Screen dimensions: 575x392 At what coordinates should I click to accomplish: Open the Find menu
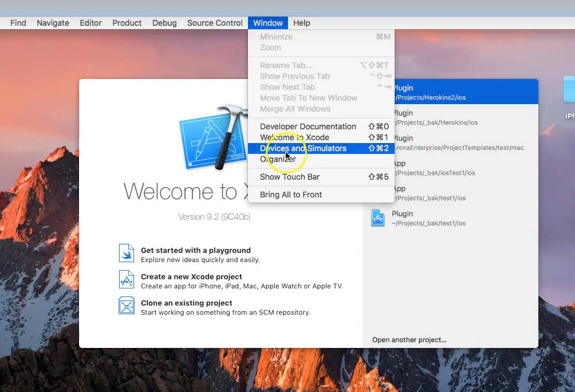[18, 23]
